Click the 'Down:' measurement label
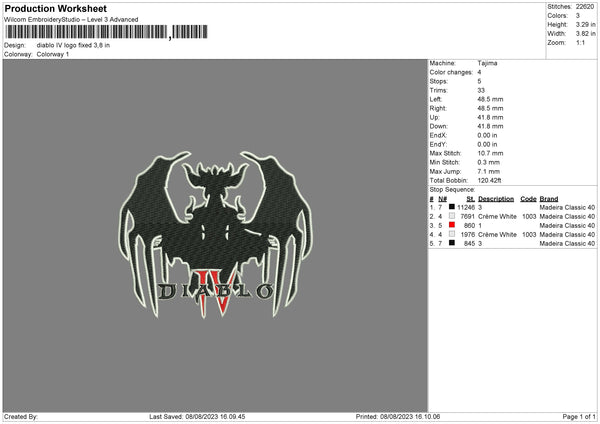Viewport: 600px width, 424px height. point(439,126)
